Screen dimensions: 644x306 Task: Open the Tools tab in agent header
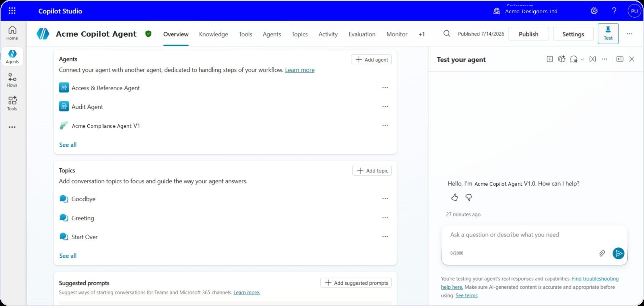(246, 34)
